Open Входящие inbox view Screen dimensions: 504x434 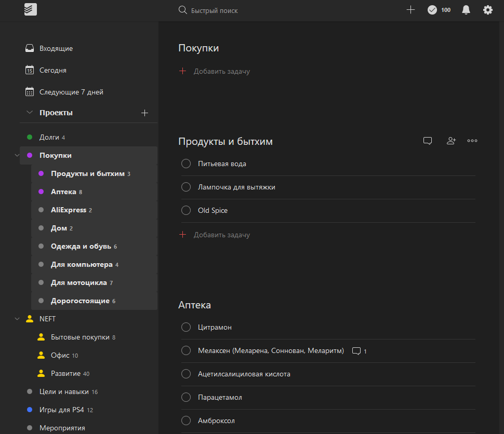pyautogui.click(x=56, y=48)
